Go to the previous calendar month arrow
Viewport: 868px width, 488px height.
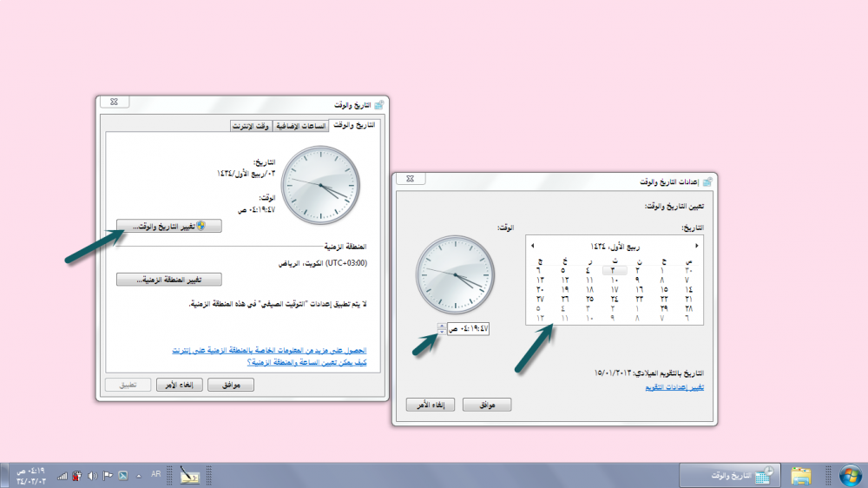click(697, 246)
